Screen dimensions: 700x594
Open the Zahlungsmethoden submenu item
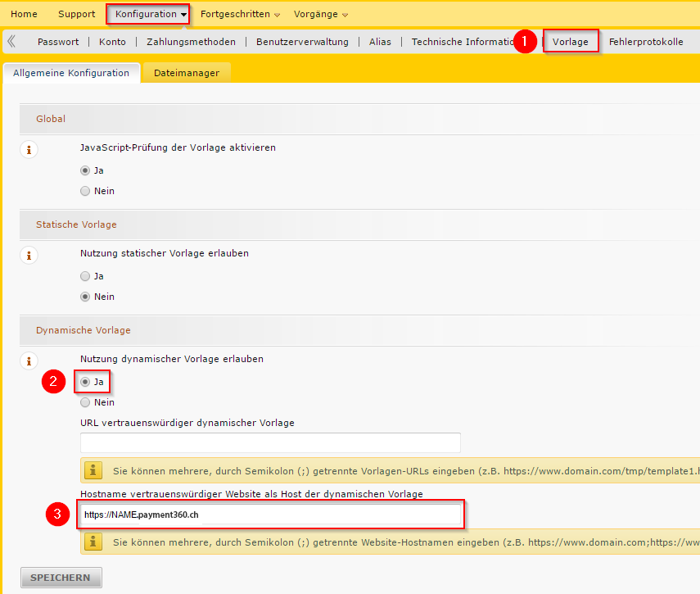tap(191, 42)
